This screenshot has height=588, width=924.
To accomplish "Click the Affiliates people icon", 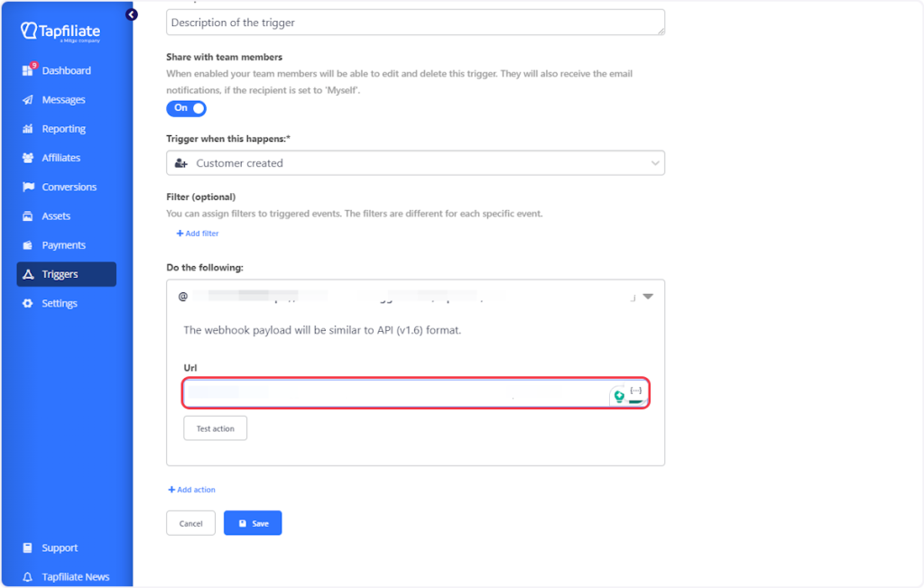I will (27, 158).
